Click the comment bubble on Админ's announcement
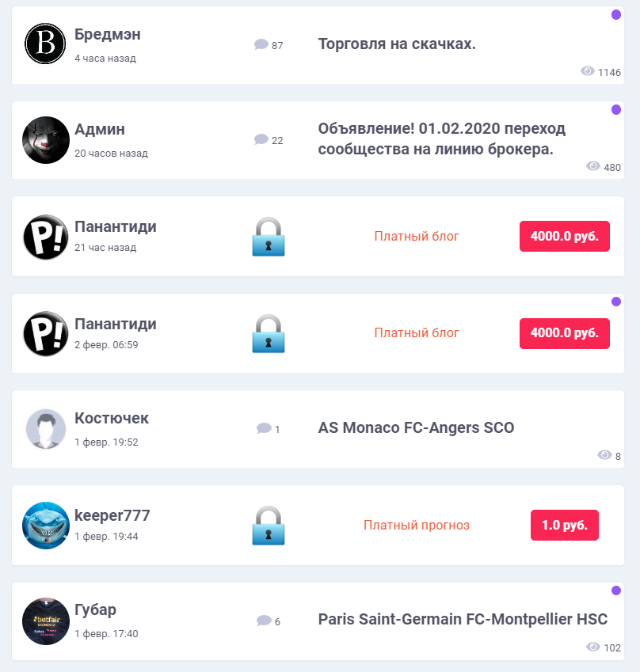This screenshot has height=672, width=640. tap(261, 140)
